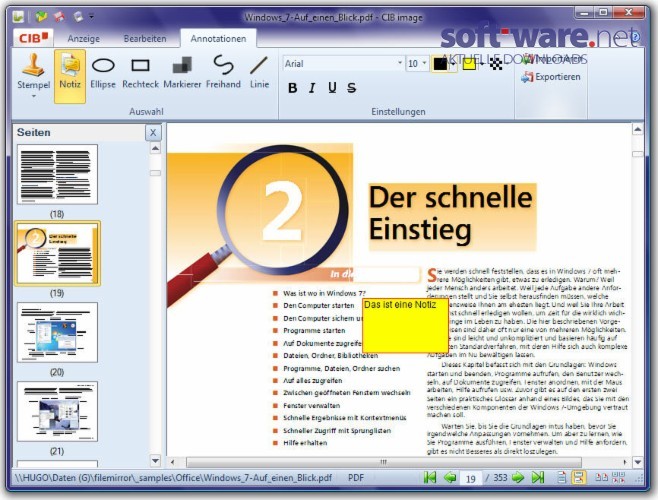Choose the Ellipse annotation tool
This screenshot has height=500, width=658.
103,73
